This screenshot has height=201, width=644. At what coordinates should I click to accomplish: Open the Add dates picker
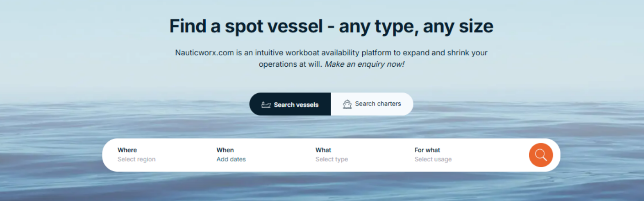(x=231, y=159)
